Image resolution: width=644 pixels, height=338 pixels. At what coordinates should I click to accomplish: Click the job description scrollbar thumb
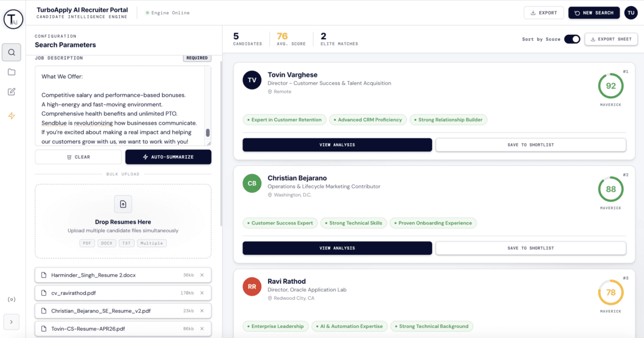coord(208,133)
